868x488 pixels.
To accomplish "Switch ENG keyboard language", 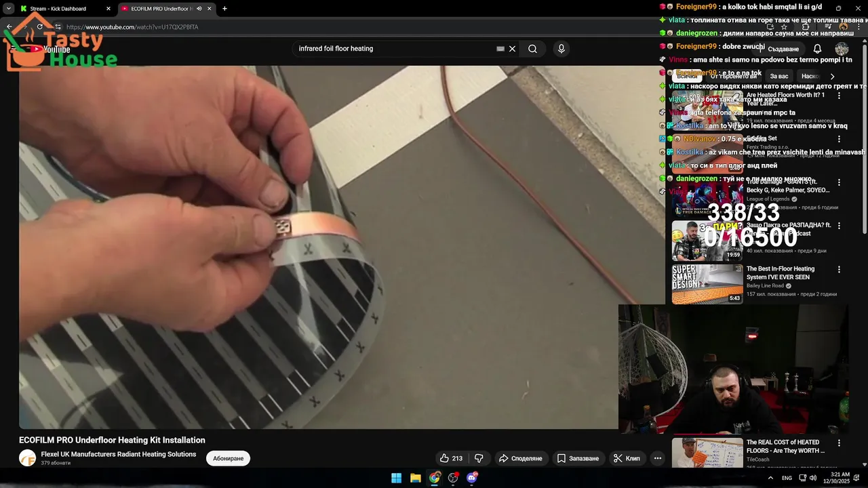I will [x=787, y=478].
